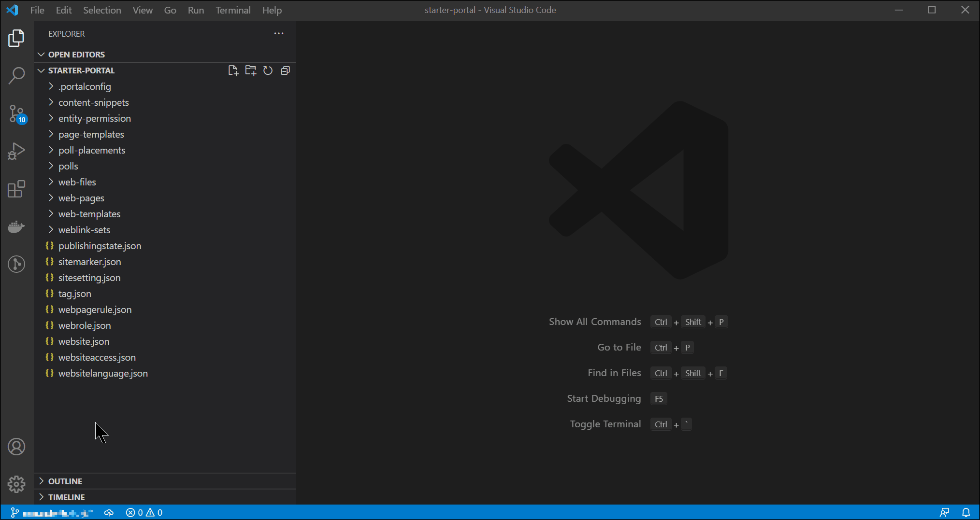Open the Run and Debug view
980x520 pixels.
click(x=16, y=151)
